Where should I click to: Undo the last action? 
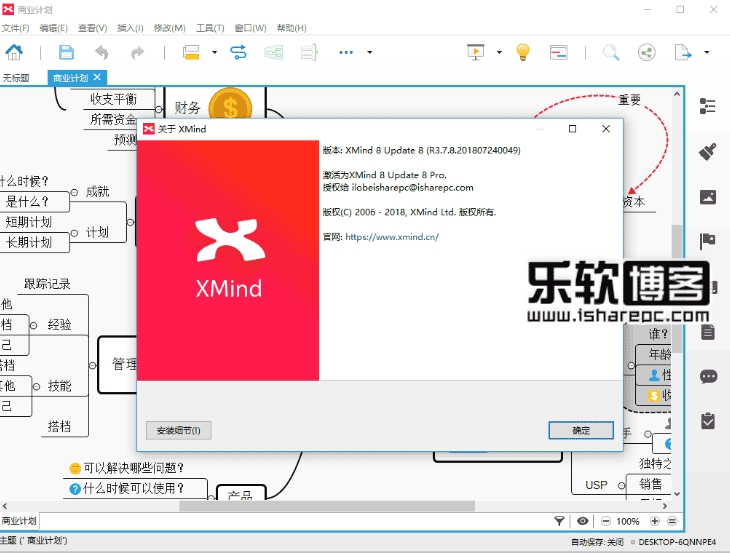coord(101,52)
